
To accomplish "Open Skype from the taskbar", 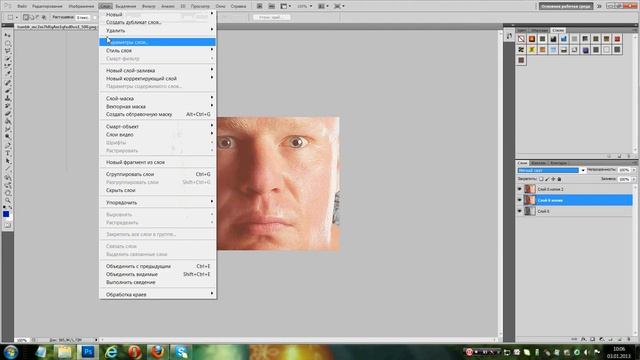I will pos(181,352).
